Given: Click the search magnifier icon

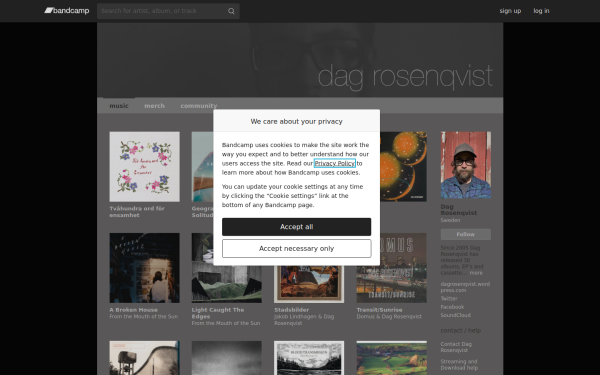Looking at the screenshot, I should pyautogui.click(x=231, y=11).
